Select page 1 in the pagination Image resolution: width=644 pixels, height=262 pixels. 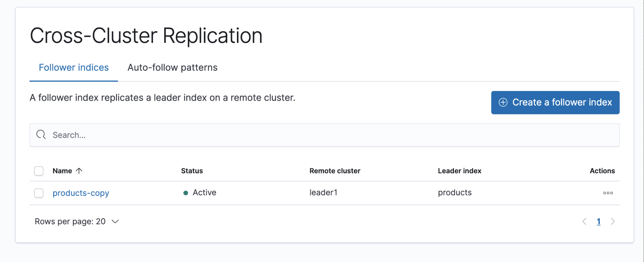click(x=598, y=222)
